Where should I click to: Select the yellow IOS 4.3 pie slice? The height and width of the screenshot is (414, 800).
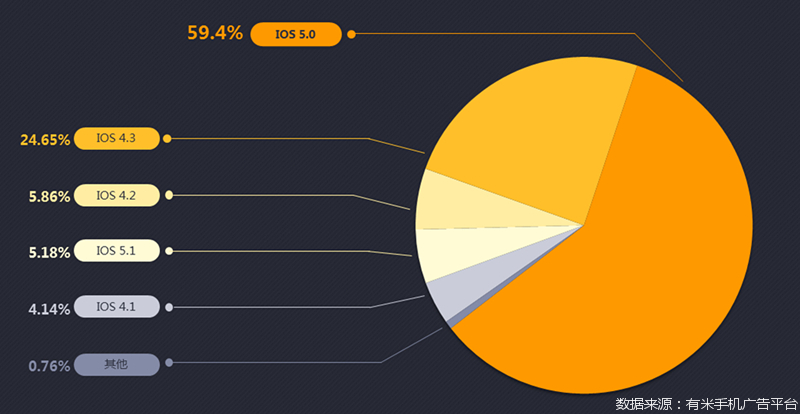tap(530, 140)
